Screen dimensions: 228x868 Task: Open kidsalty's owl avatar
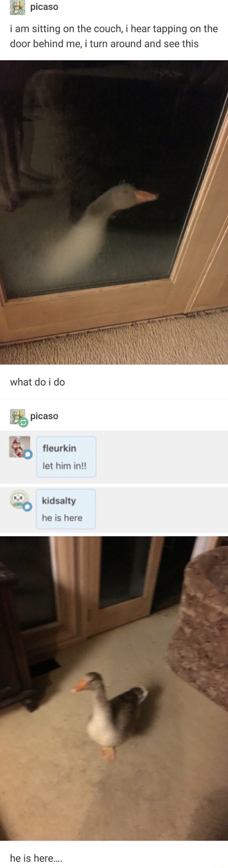point(19,499)
